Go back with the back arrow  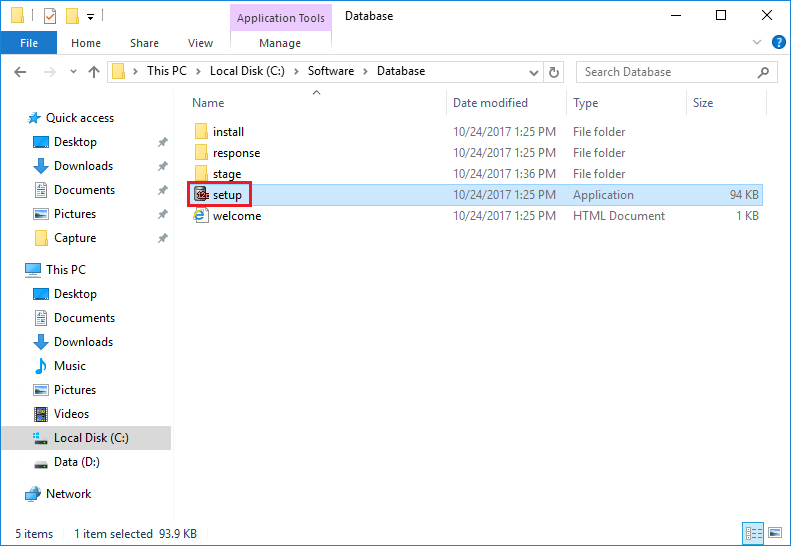pos(20,72)
